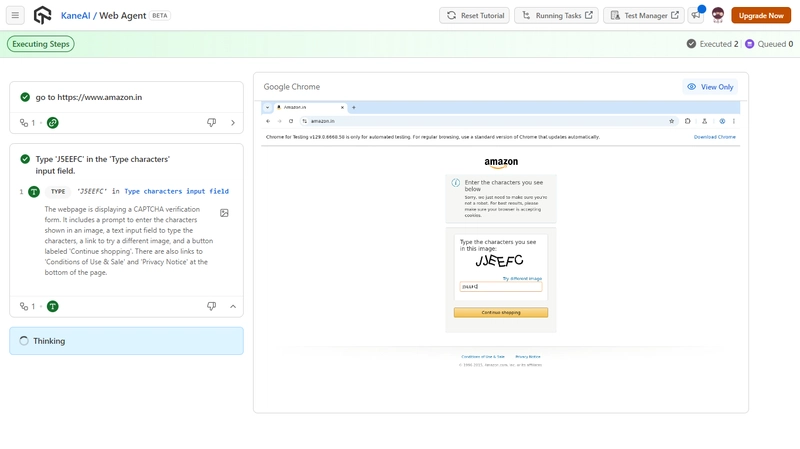The image size is (800, 449).
Task: Open the Chrome tab list dropdown arrow
Action: click(267, 107)
